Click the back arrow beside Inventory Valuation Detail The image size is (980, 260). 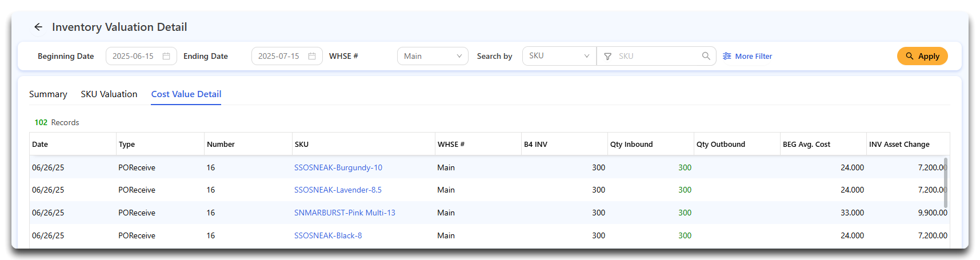coord(38,27)
